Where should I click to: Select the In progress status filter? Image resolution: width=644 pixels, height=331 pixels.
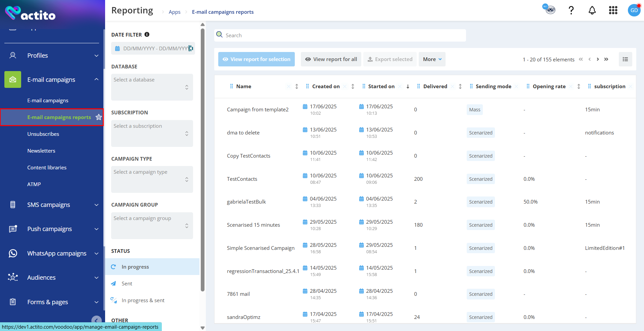click(x=152, y=267)
